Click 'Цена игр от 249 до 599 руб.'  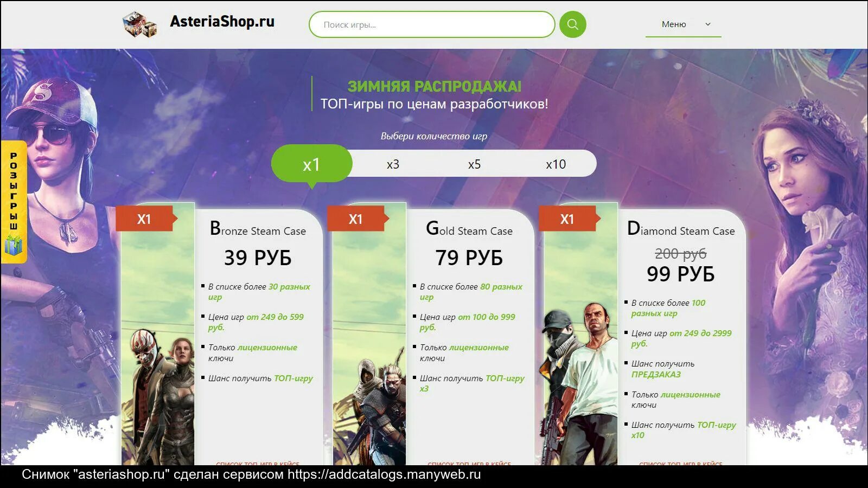click(256, 322)
